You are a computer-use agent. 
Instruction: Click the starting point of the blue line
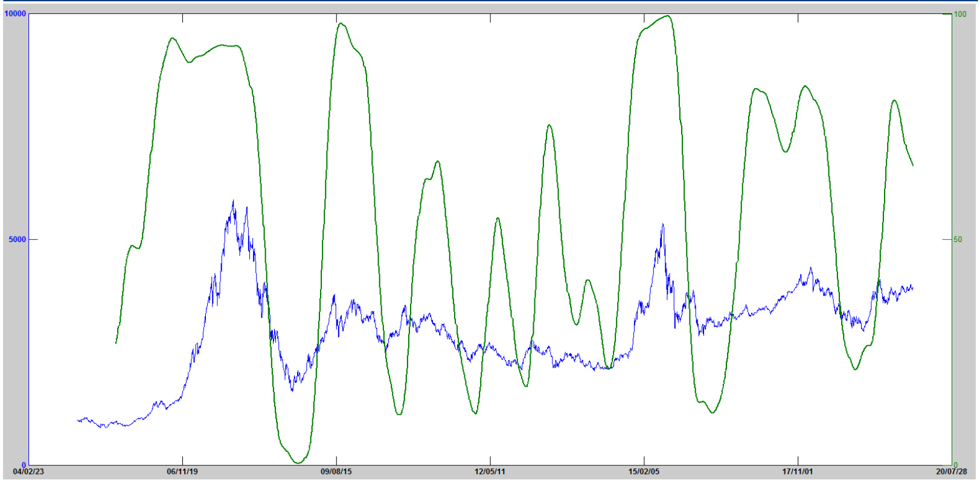[x=78, y=420]
